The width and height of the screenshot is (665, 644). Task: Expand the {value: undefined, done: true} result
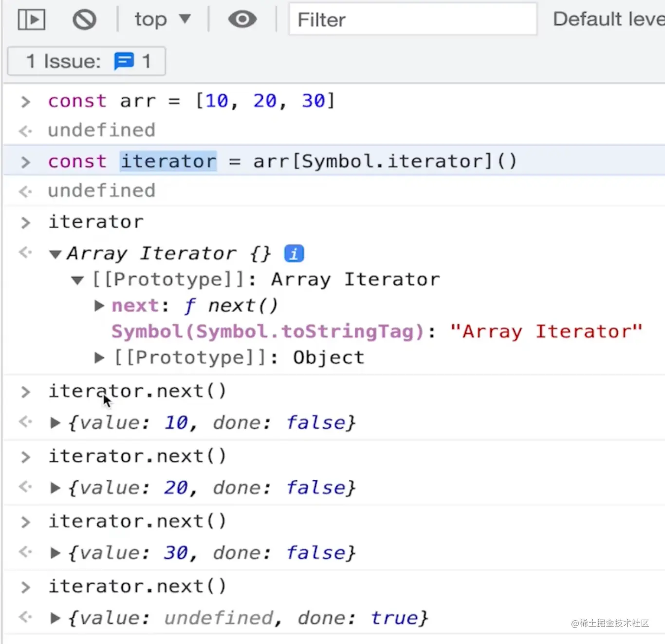(55, 618)
